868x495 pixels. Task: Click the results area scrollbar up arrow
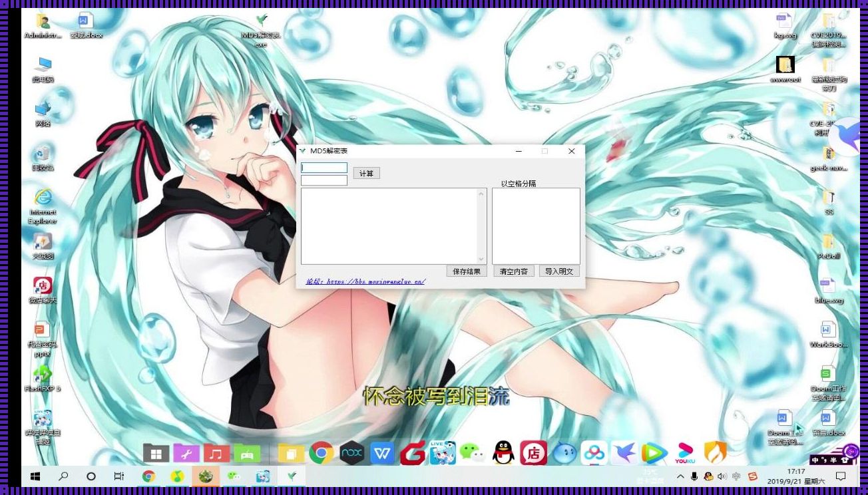tap(482, 193)
